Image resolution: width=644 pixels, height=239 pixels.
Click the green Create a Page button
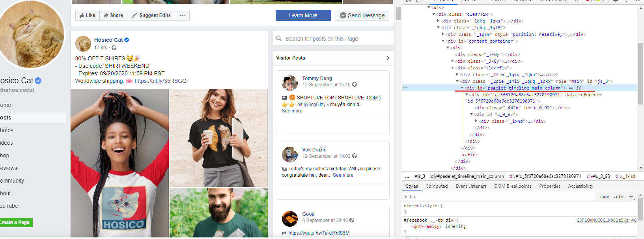click(x=16, y=222)
